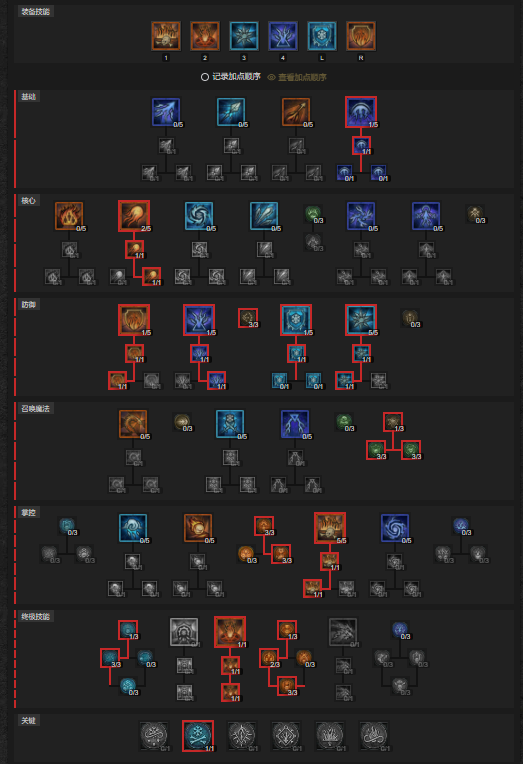Viewport: 523px width, 764px height.
Task: Click the 终极技能 section label
Action: 36,616
